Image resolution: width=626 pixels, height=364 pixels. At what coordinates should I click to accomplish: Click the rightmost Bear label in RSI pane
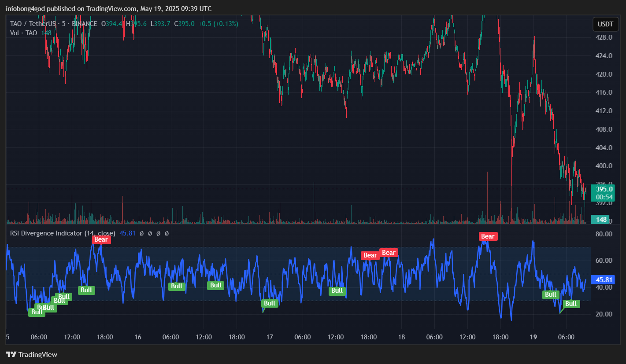(488, 236)
